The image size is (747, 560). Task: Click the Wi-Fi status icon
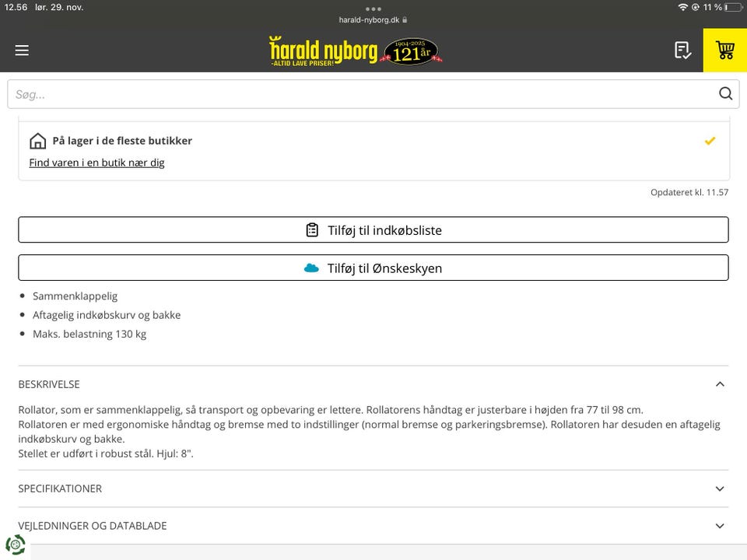(682, 7)
